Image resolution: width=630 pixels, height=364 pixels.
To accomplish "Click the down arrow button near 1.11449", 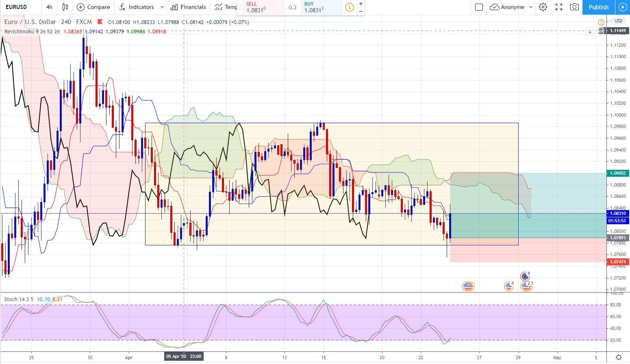I will point(590,31).
